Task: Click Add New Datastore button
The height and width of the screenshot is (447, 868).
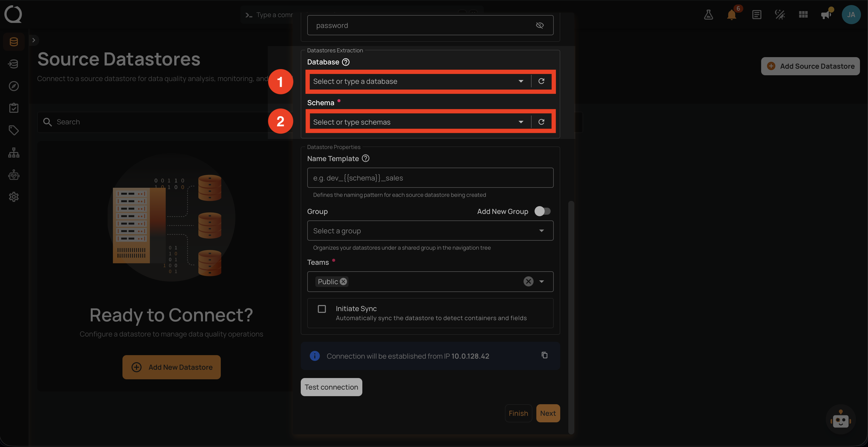Action: [x=171, y=367]
